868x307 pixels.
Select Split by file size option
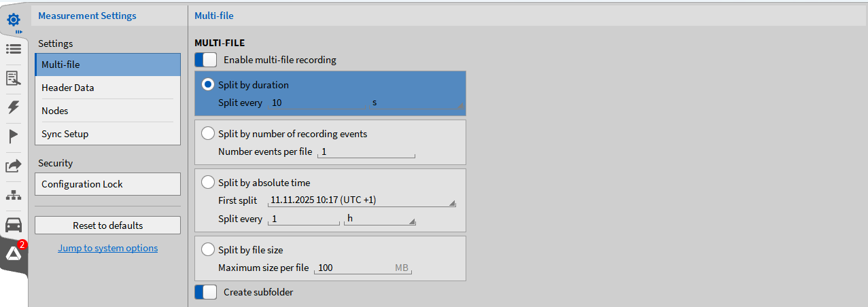(x=208, y=250)
